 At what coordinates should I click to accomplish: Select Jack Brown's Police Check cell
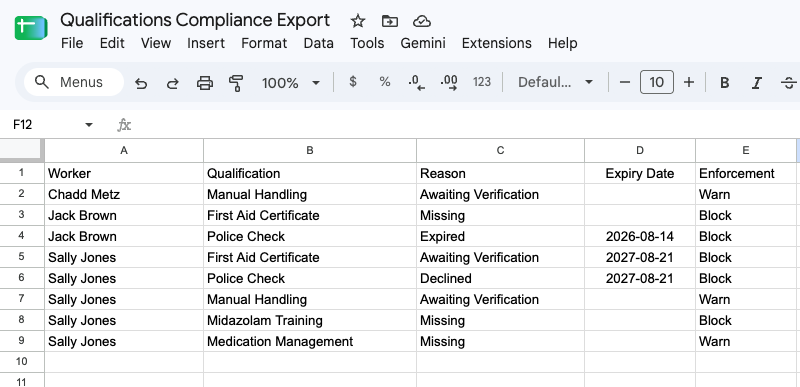pos(310,237)
